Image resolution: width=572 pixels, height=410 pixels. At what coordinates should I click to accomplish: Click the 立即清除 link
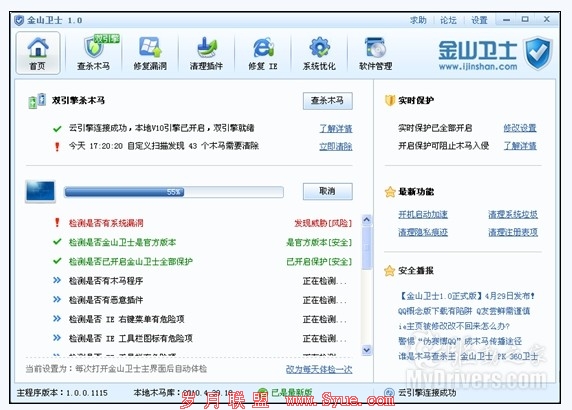click(x=336, y=146)
